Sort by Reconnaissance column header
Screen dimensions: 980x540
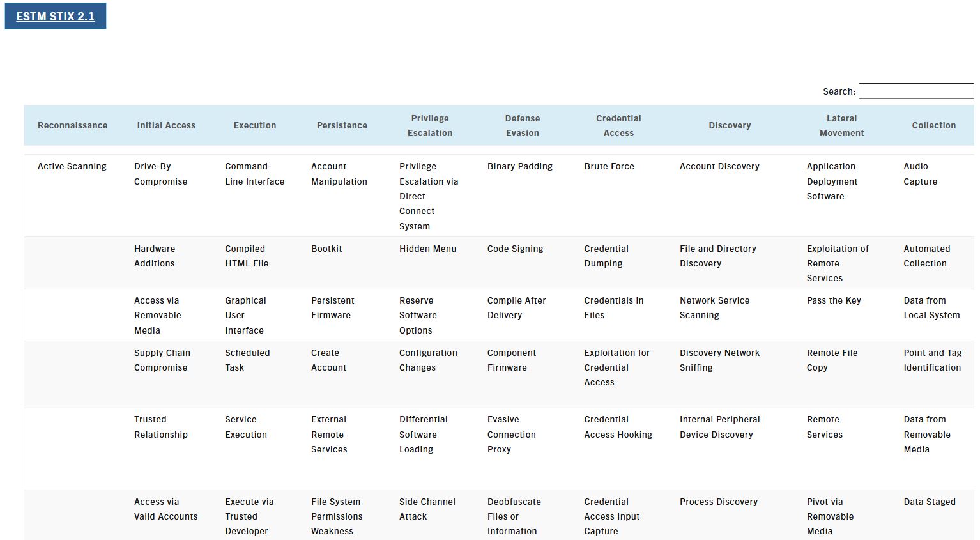coord(72,126)
